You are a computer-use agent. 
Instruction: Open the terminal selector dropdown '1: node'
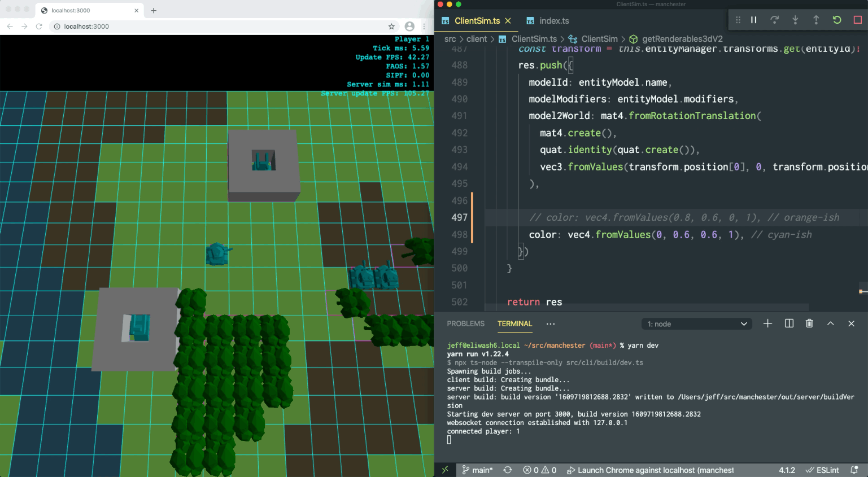coord(696,324)
